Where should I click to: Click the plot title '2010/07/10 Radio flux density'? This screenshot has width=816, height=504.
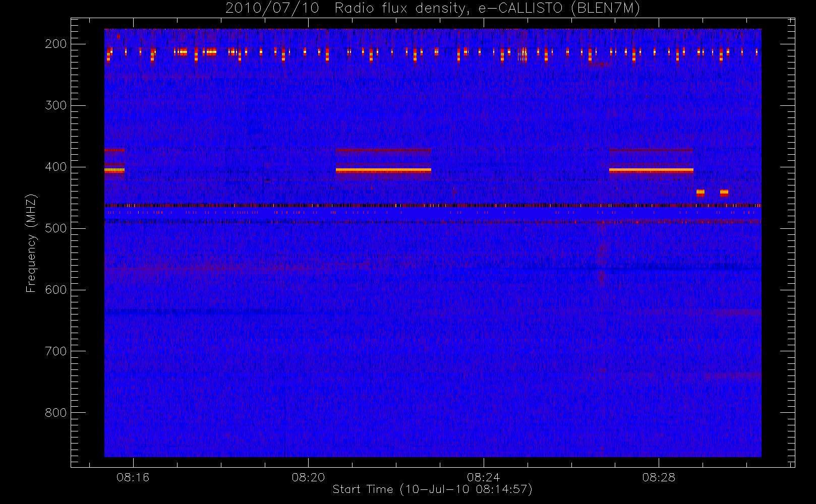coord(433,9)
